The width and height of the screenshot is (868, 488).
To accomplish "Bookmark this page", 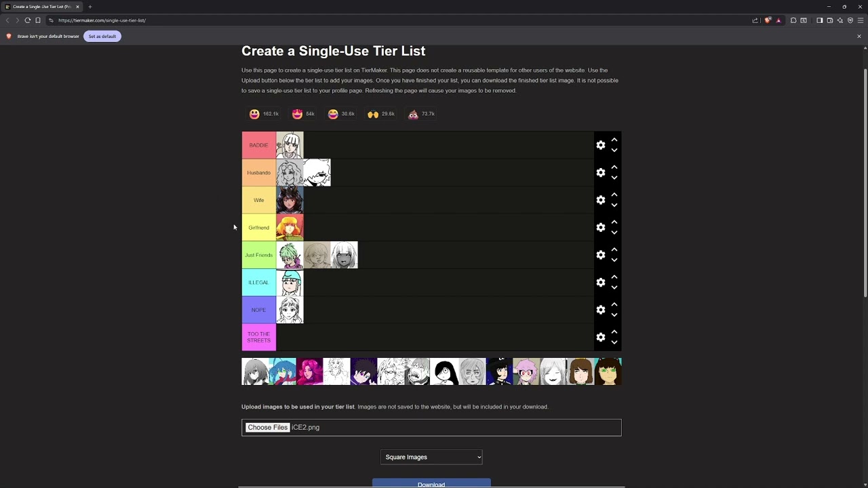I will (x=38, y=20).
